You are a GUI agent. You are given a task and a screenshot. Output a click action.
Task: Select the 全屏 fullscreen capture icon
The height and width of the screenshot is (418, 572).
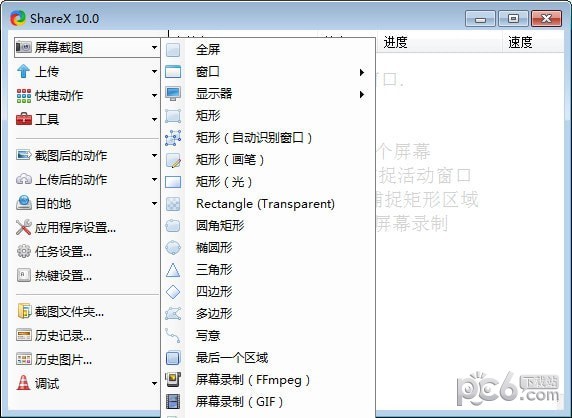coord(173,50)
